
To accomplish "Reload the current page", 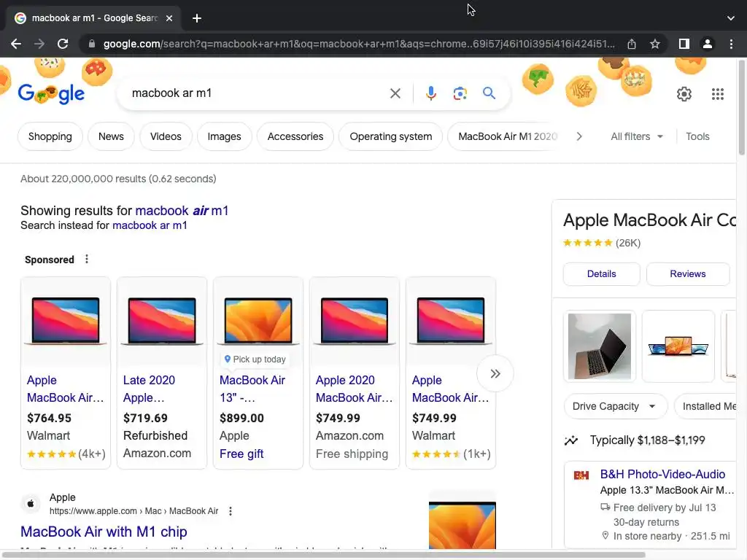I will [63, 44].
